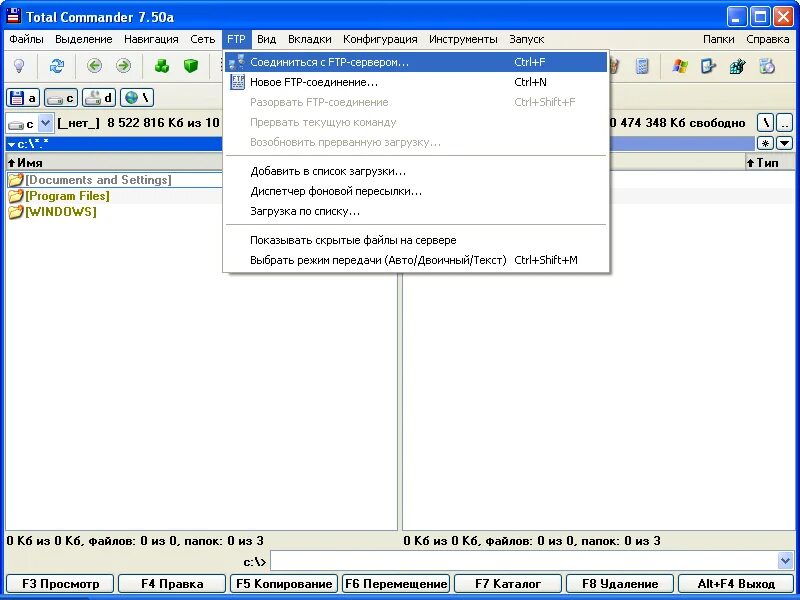Screen dimensions: 800x600
Task: Click the green stacked cubes toolbar icon
Action: 162,66
